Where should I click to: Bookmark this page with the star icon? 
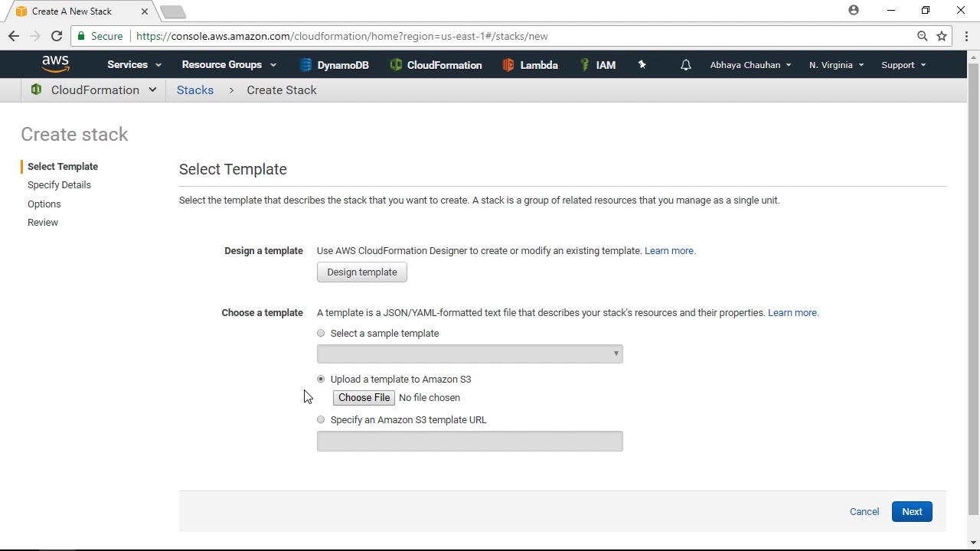pos(942,36)
